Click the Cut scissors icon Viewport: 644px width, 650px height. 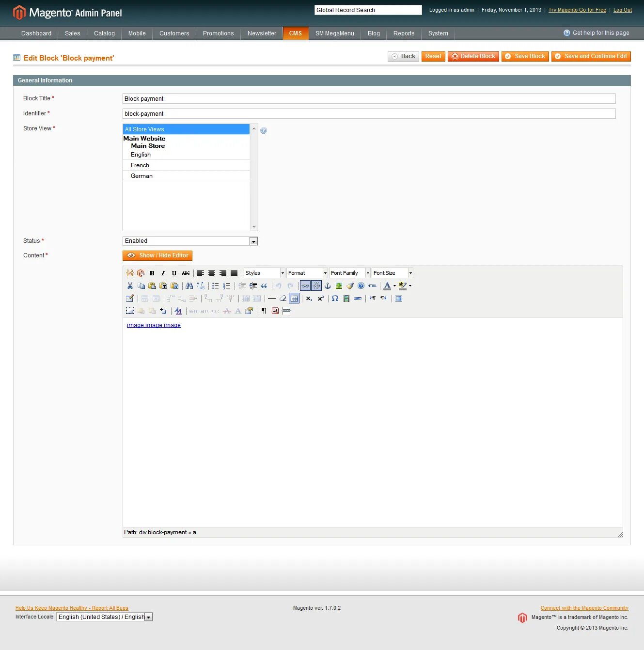[130, 286]
